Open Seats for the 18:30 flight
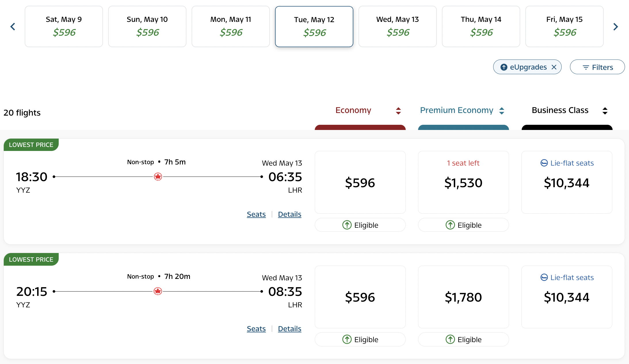629x364 pixels. tap(256, 214)
